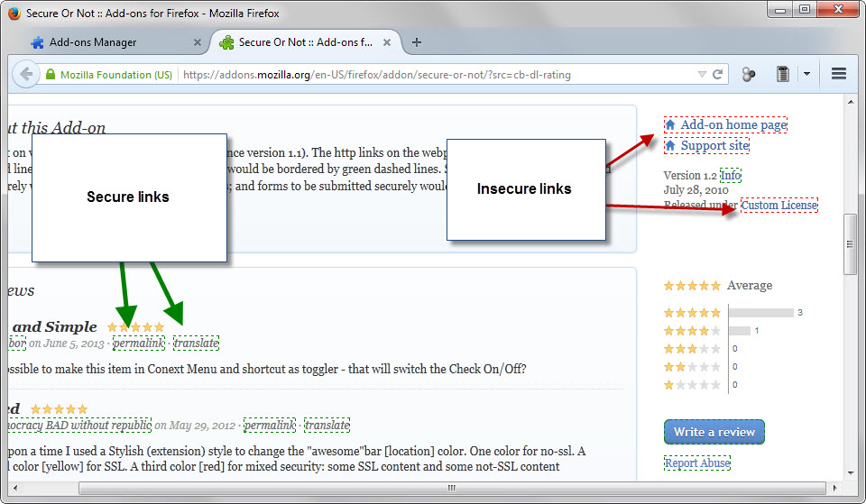The width and height of the screenshot is (866, 504).
Task: Click the green padlock site identity icon
Action: 51,74
